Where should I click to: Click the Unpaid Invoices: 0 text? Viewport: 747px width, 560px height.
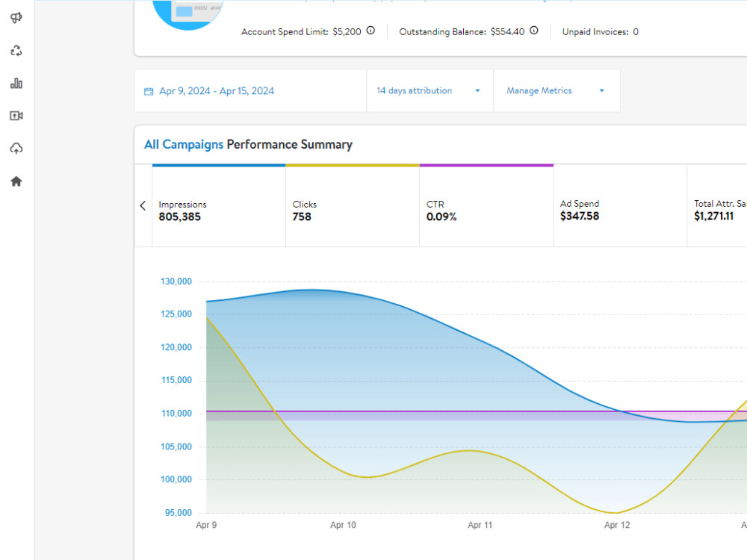[x=601, y=32]
